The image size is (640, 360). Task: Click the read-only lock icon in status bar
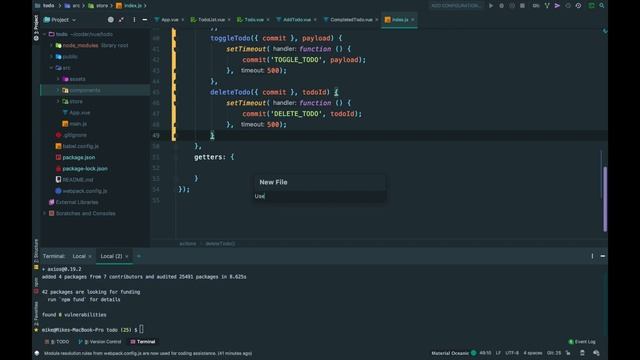(568, 353)
